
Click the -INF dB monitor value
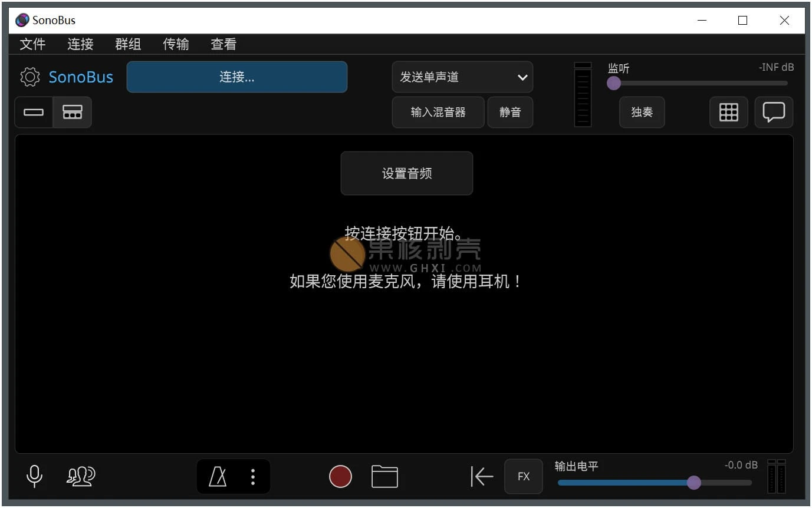pyautogui.click(x=776, y=67)
